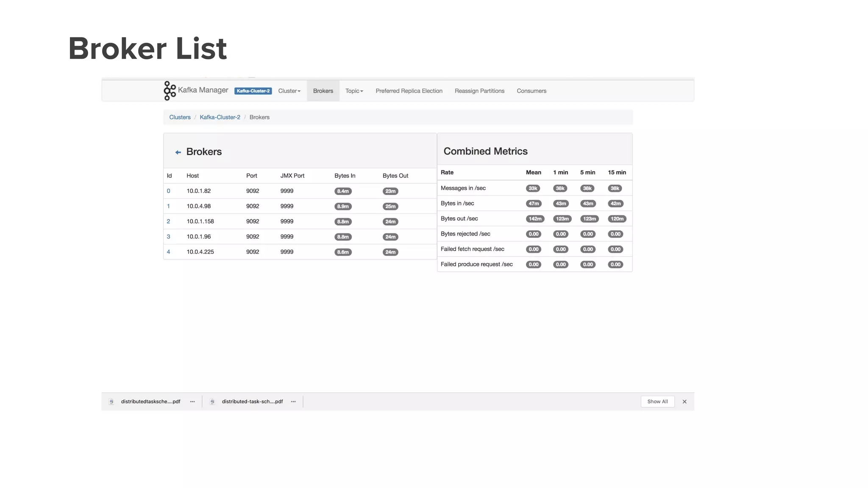Click Kafka-Cluster-2 breadcrumb link
The image size is (868, 488).
pyautogui.click(x=220, y=117)
